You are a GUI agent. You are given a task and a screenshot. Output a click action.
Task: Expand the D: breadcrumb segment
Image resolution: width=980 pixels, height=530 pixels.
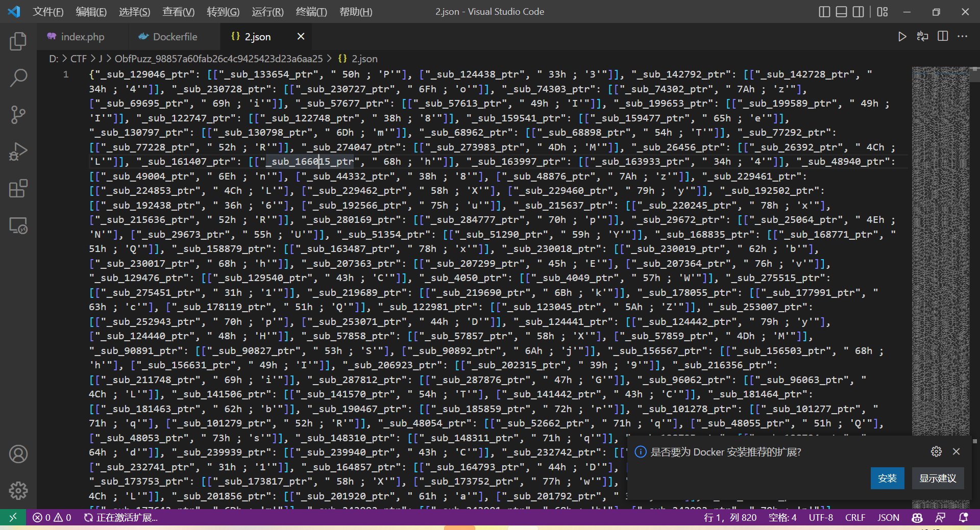(x=53, y=59)
